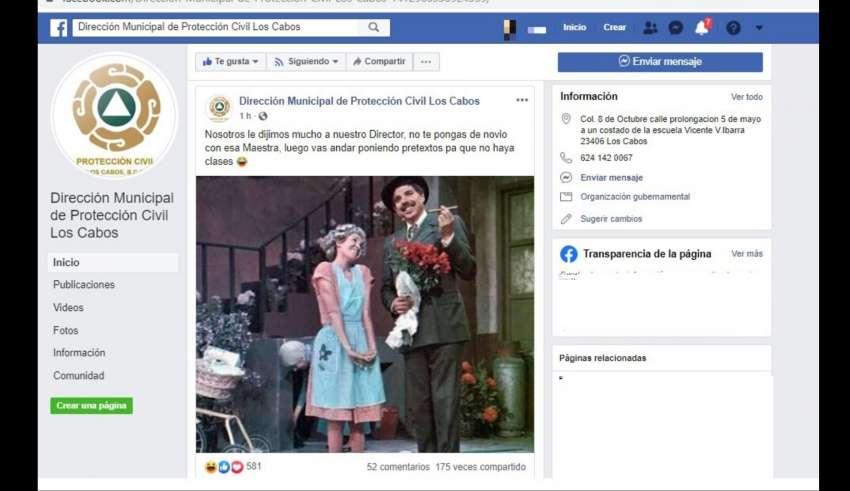Open notifications bell icon

point(702,28)
